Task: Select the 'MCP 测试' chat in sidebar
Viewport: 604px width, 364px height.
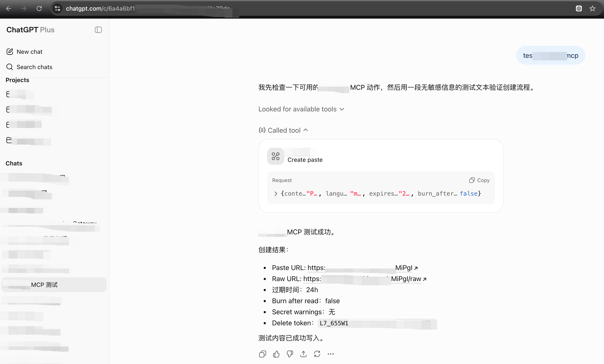Action: [54, 285]
